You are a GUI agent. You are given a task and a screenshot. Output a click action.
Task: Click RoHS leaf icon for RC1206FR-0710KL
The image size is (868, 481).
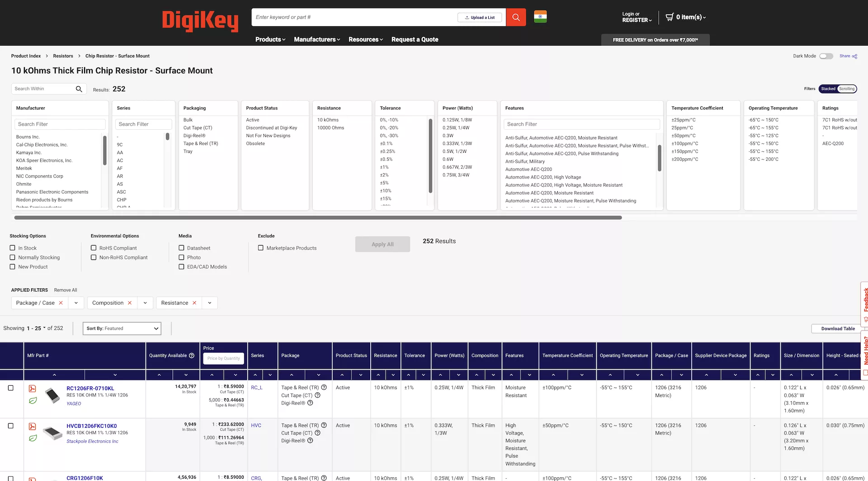point(33,401)
